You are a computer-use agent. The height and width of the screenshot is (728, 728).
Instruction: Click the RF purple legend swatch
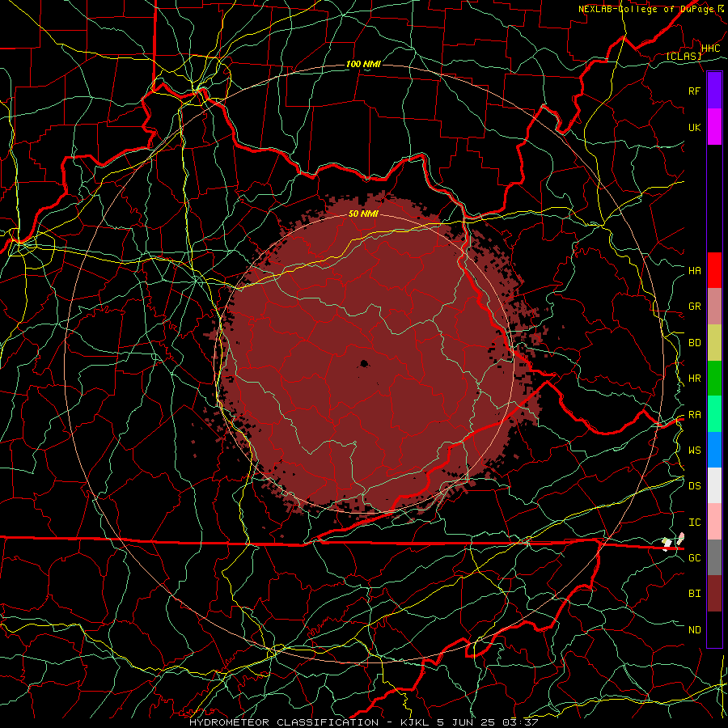714,91
